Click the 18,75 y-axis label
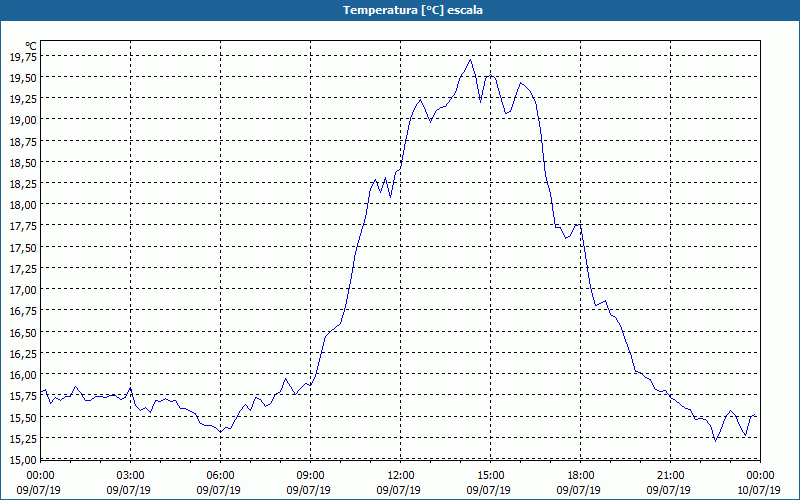Image resolution: width=800 pixels, height=500 pixels. point(23,141)
